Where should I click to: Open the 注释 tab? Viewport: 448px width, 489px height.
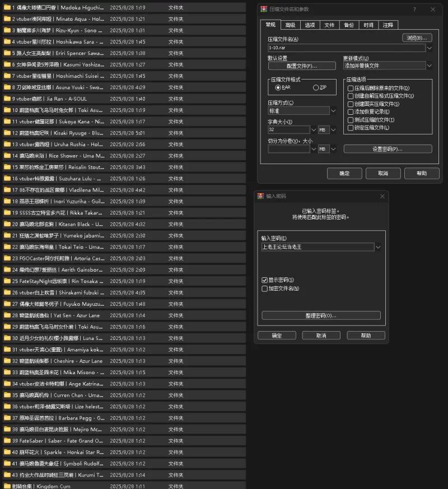click(x=388, y=25)
